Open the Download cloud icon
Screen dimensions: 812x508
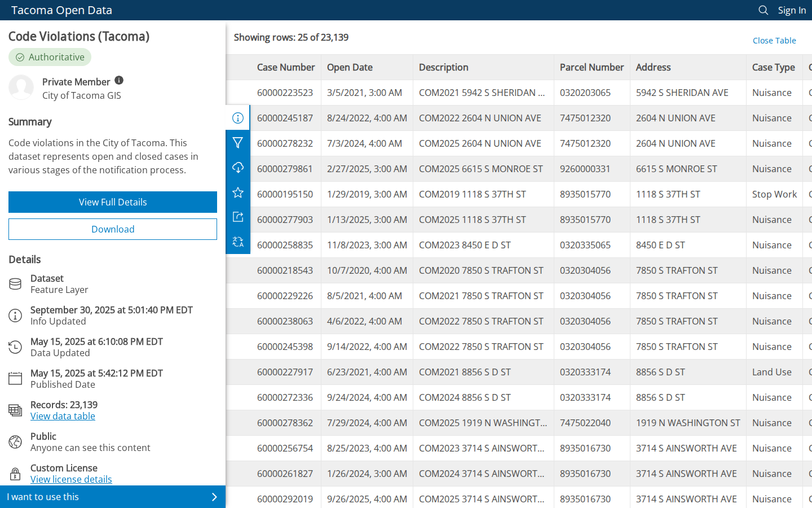238,168
